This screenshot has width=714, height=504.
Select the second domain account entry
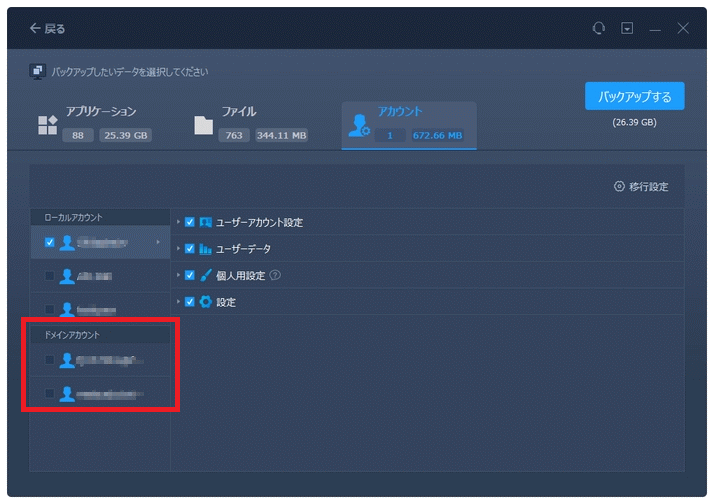[100, 394]
